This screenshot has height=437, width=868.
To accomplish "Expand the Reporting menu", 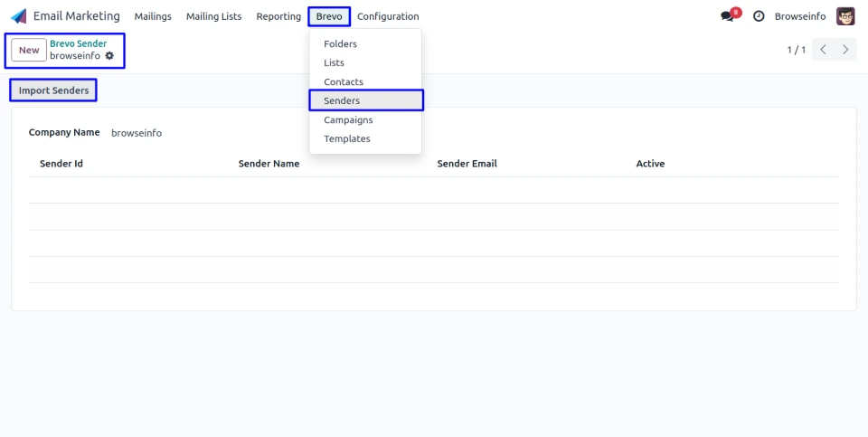I will [x=278, y=16].
